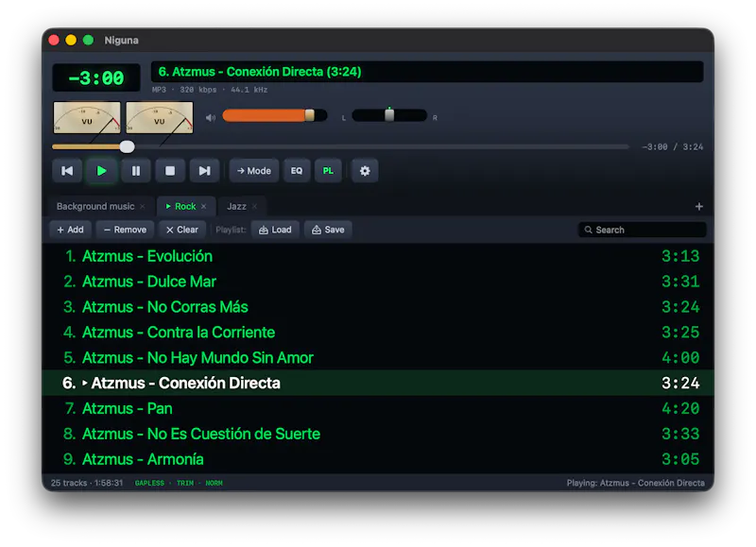Close the Rock playlist tab
The image size is (756, 547).
coord(204,206)
